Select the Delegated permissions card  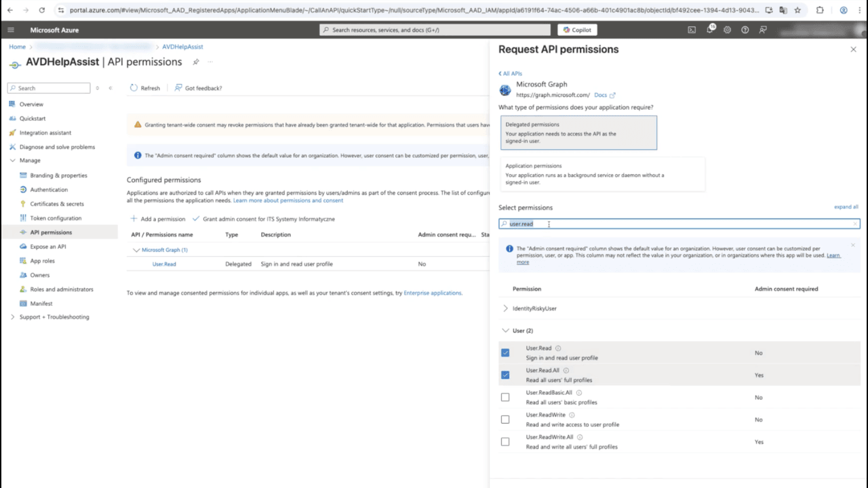pos(578,132)
